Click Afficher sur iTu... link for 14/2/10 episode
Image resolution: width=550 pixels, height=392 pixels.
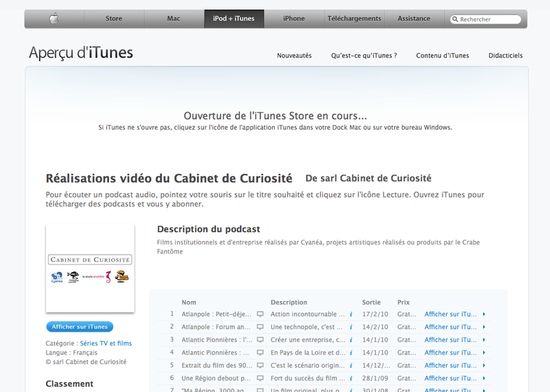450,327
